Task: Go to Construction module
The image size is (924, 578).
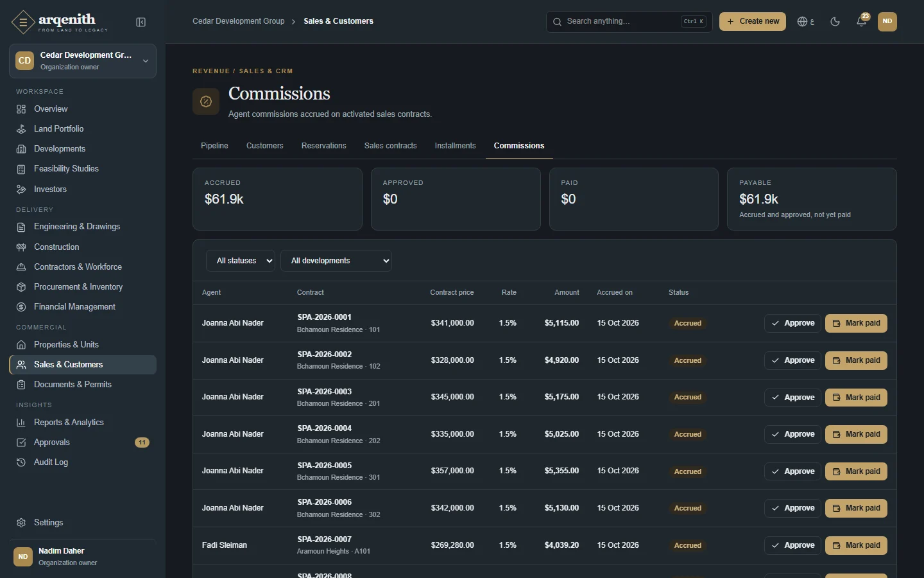Action: (83, 247)
